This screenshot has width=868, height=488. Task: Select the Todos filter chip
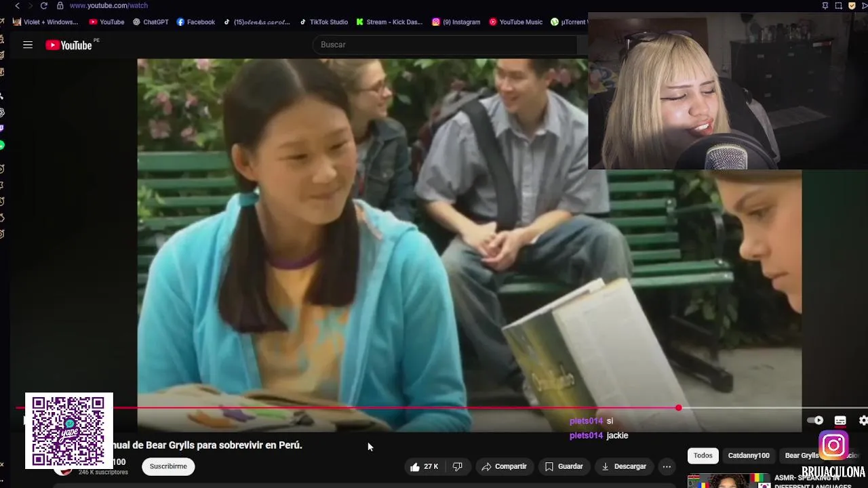coord(703,455)
